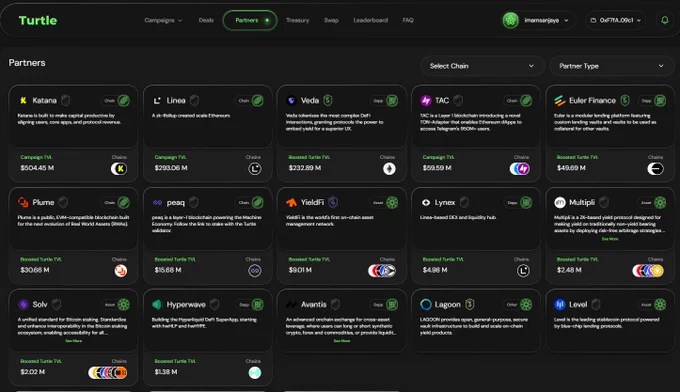Click the Solv logo icon
680x392 pixels.
click(23, 304)
